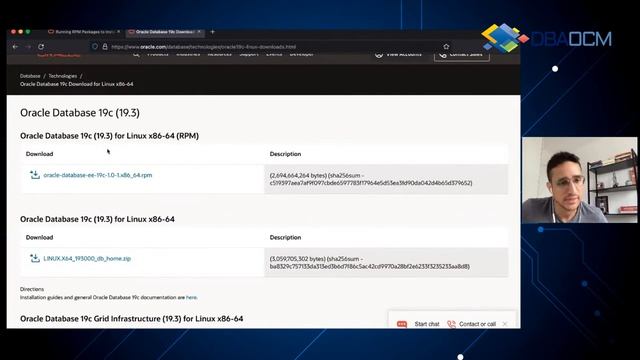The height and width of the screenshot is (360, 640).
Task: Click the RPM sha256sum description cell
Action: [x=386, y=179]
